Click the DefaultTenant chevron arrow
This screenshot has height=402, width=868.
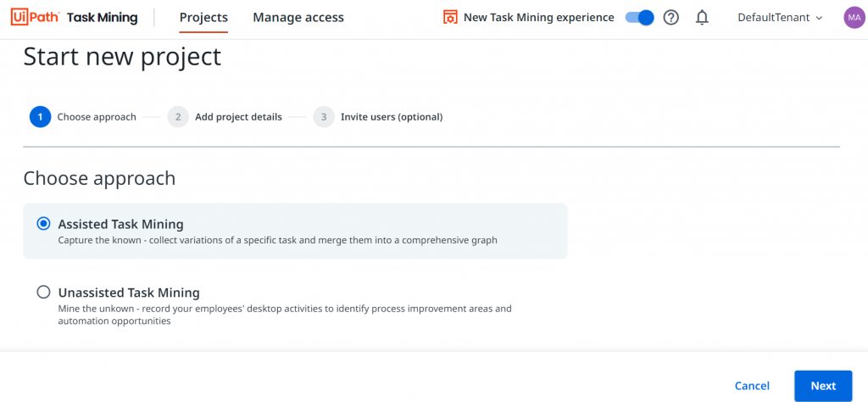tap(820, 19)
